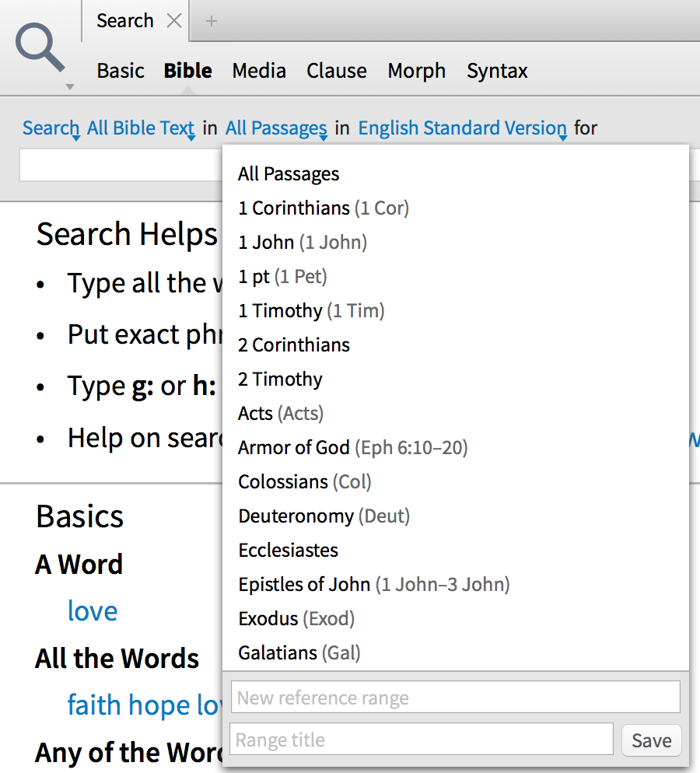Select Armor of God passage range
This screenshot has width=700, height=773.
(352, 447)
